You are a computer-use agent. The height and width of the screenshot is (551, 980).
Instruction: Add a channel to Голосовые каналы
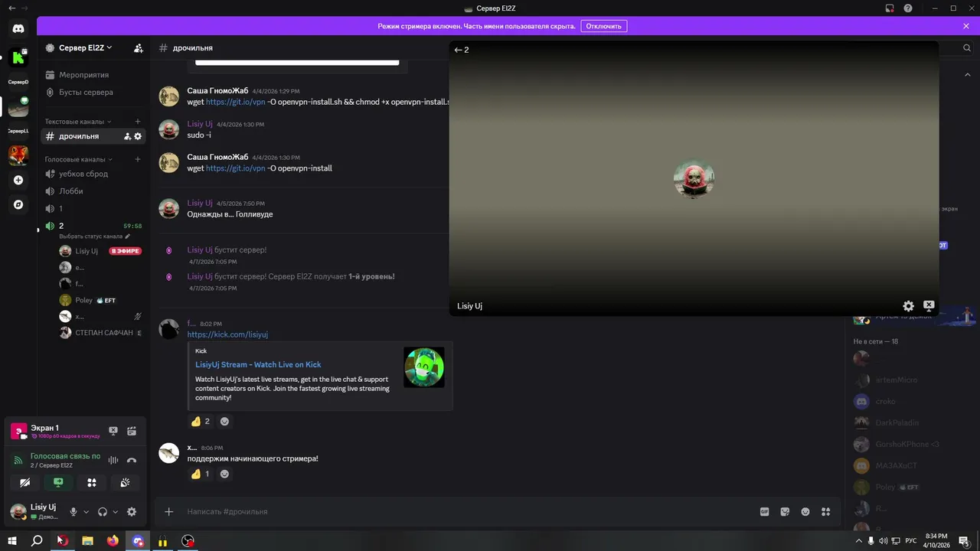coord(138,159)
